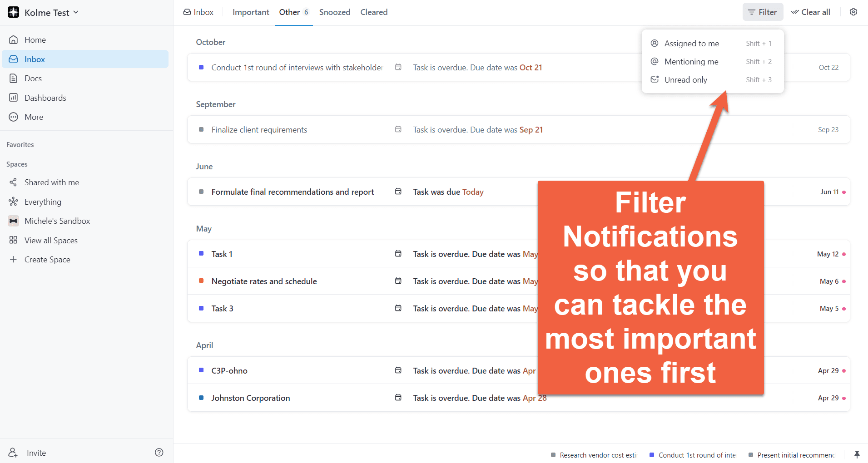Expand the More sidebar menu
The height and width of the screenshot is (463, 868).
(x=34, y=117)
